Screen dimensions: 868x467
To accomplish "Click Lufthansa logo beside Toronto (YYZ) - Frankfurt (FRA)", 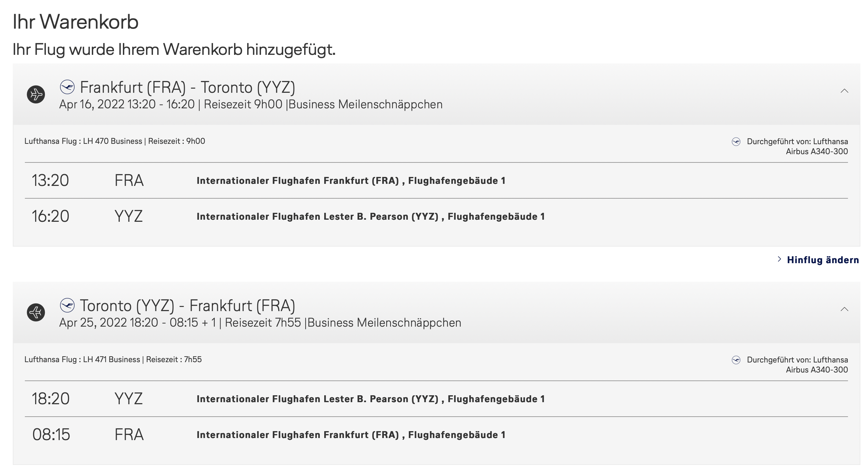I will pyautogui.click(x=67, y=305).
